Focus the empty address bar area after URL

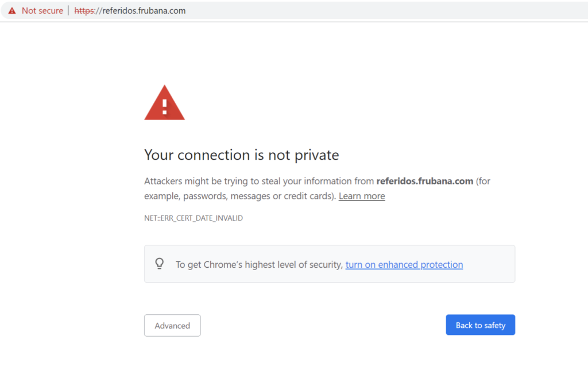[x=386, y=11]
